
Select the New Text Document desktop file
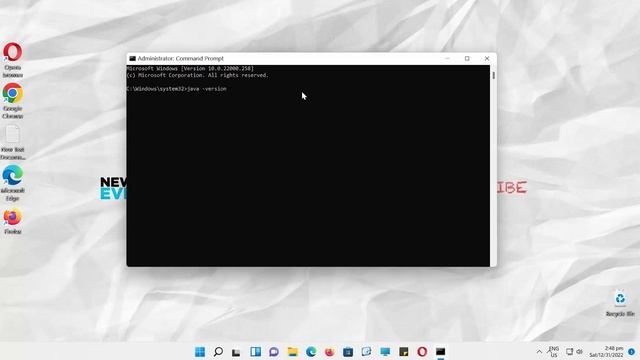[13, 142]
